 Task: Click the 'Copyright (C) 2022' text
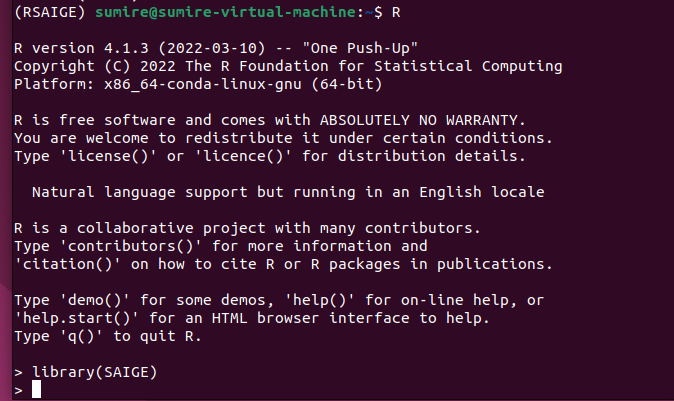pos(94,66)
